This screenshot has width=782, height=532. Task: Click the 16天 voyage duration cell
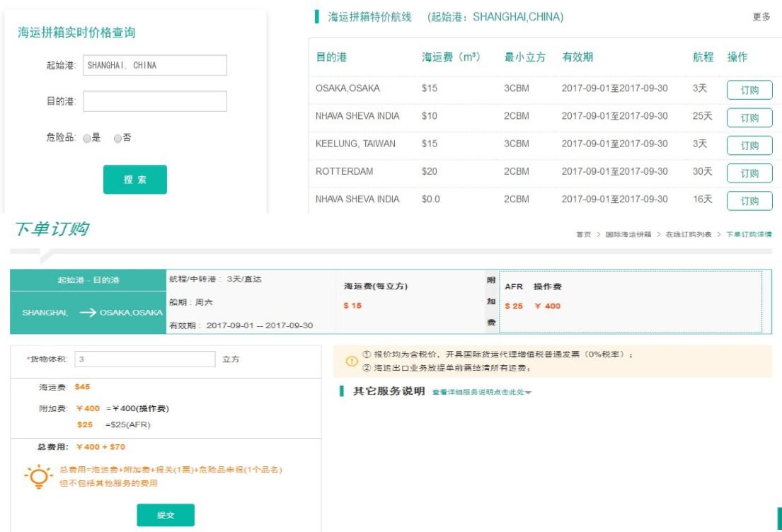pyautogui.click(x=702, y=199)
